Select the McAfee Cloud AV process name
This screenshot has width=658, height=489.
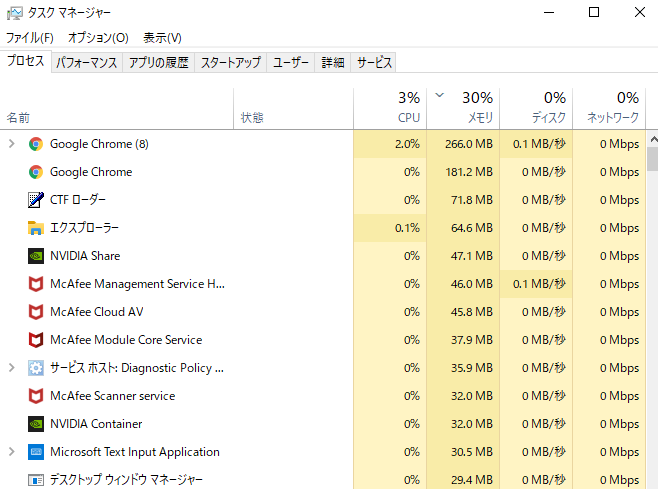coord(97,312)
